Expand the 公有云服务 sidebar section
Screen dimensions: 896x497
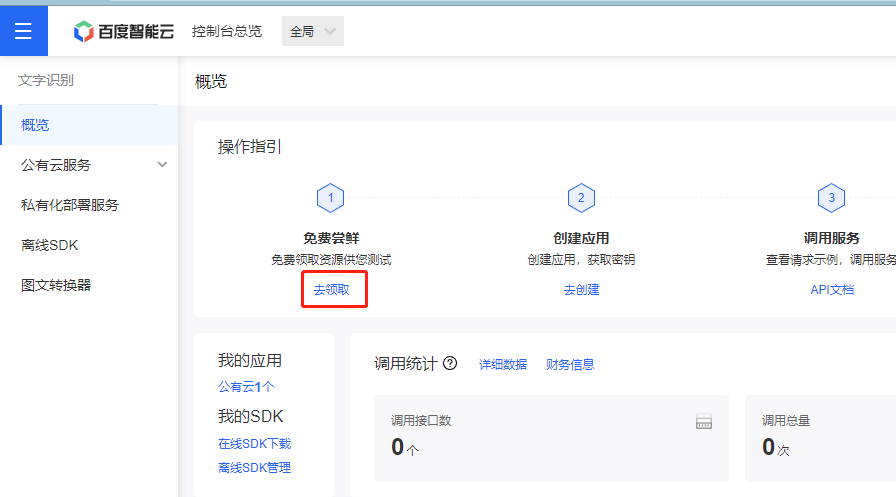[91, 165]
